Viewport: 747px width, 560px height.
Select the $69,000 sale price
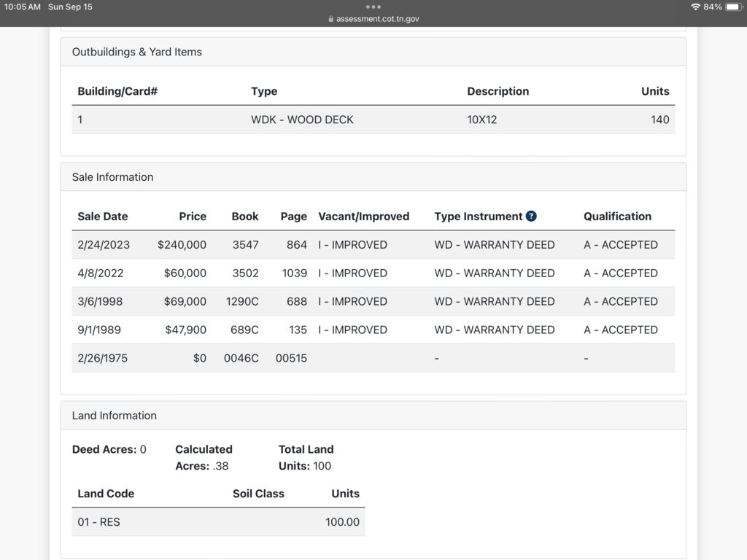click(x=185, y=301)
